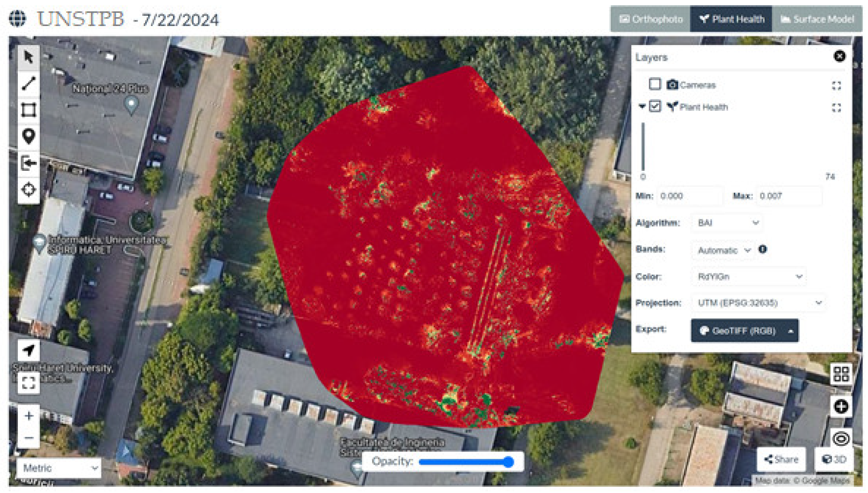Viewport: 868px width, 493px height.
Task: Click the geolocation arrow icon
Action: [x=28, y=350]
